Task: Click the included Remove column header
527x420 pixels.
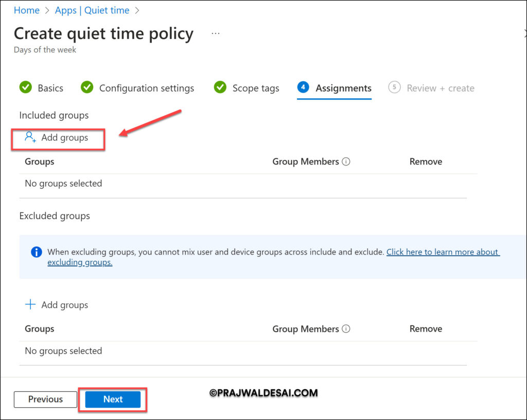Action: click(426, 161)
